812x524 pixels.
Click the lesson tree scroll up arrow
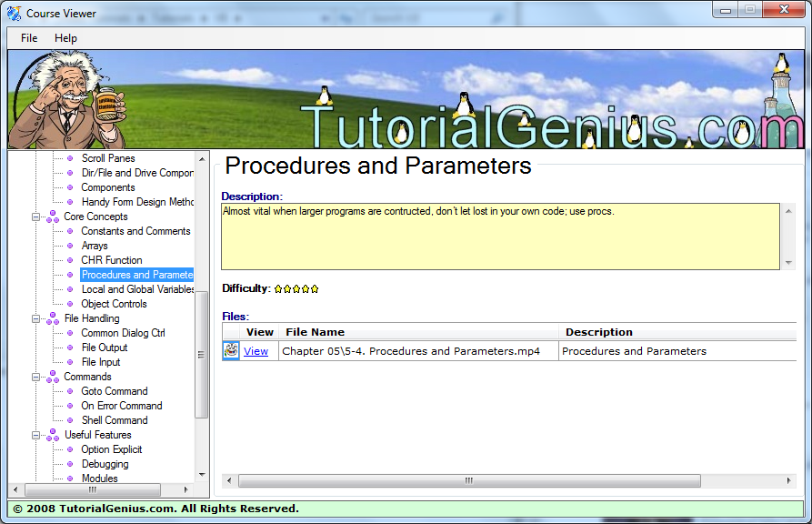(x=202, y=158)
